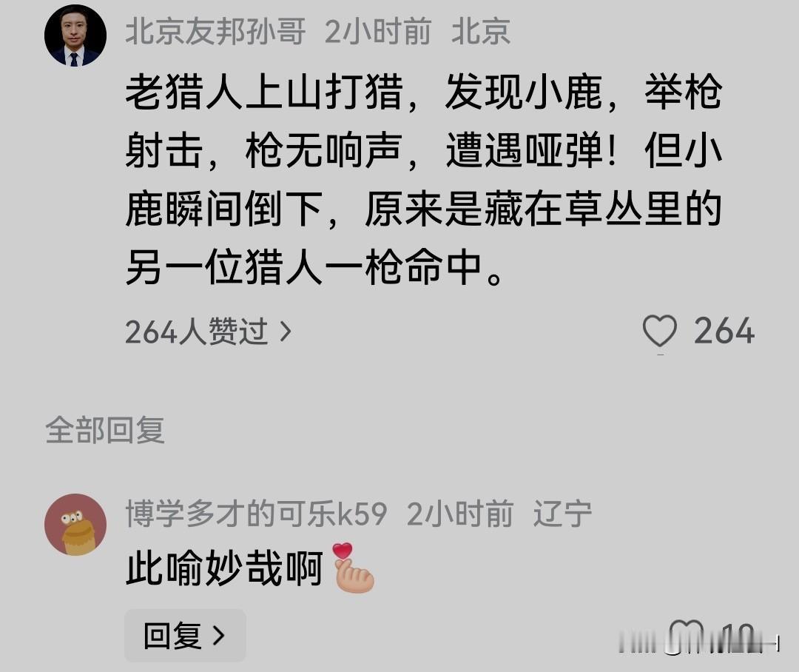The height and width of the screenshot is (672, 799).
Task: Select the hunter story comment text
Action: pyautogui.click(x=424, y=180)
